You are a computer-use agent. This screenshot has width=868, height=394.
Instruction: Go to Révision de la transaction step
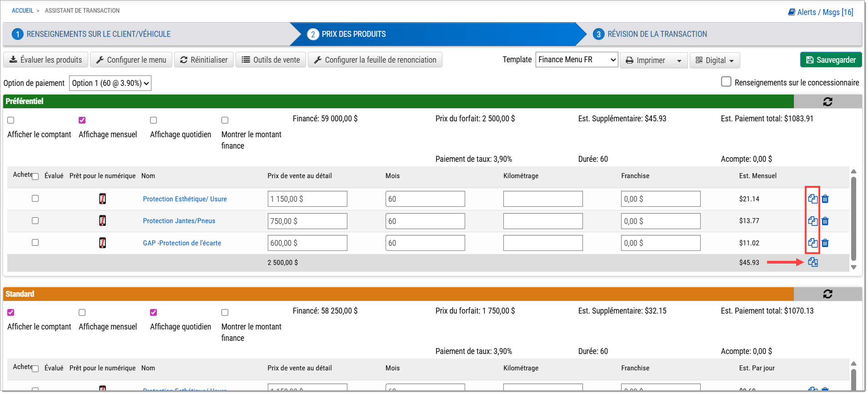coord(657,34)
